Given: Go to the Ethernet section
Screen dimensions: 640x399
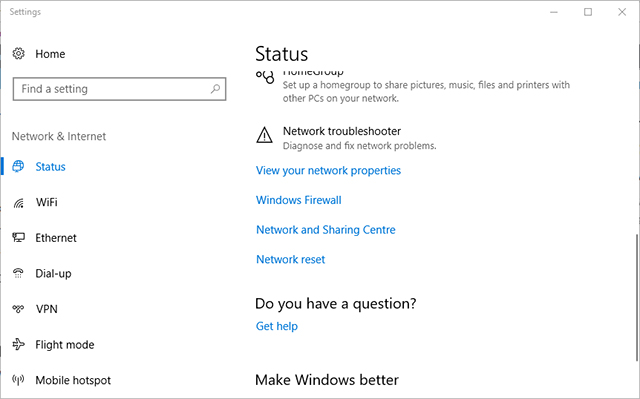Looking at the screenshot, I should [x=56, y=238].
